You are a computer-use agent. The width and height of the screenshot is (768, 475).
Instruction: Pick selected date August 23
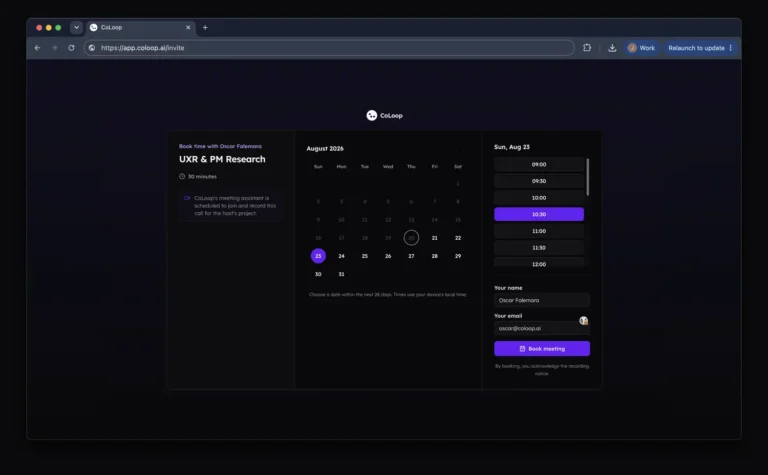318,256
